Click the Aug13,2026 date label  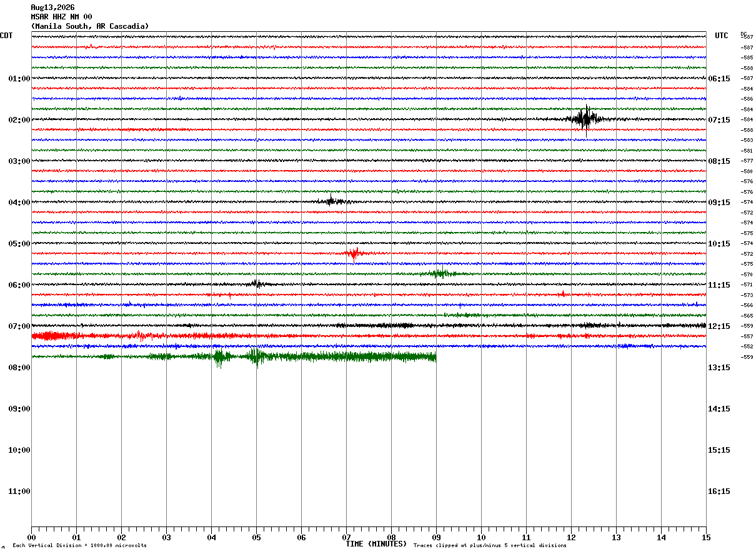pyautogui.click(x=52, y=8)
